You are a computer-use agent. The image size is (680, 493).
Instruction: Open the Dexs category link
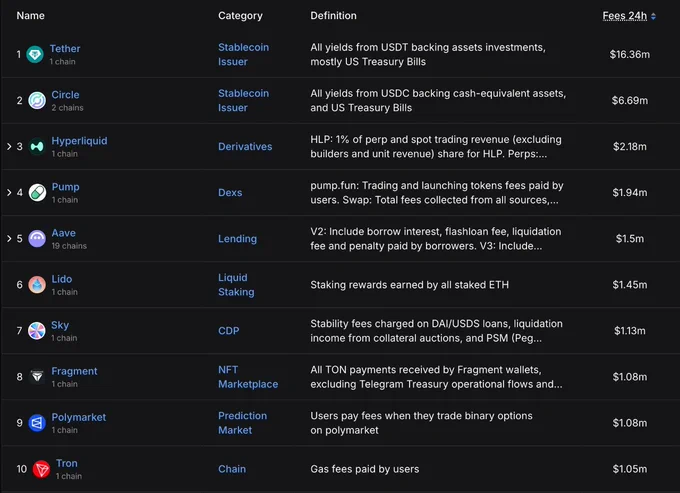point(230,193)
